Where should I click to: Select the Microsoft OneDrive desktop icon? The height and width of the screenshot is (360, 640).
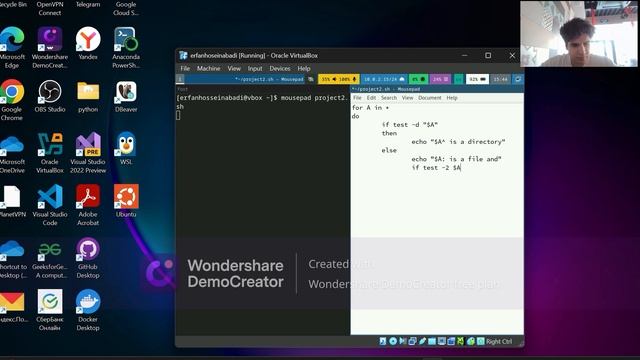click(x=12, y=153)
